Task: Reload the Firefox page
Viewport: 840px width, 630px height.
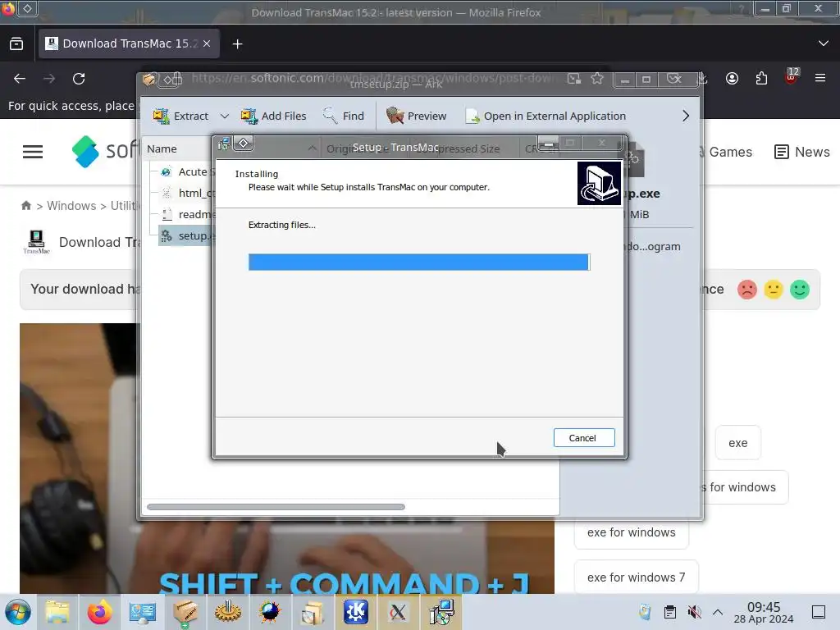Action: click(79, 79)
